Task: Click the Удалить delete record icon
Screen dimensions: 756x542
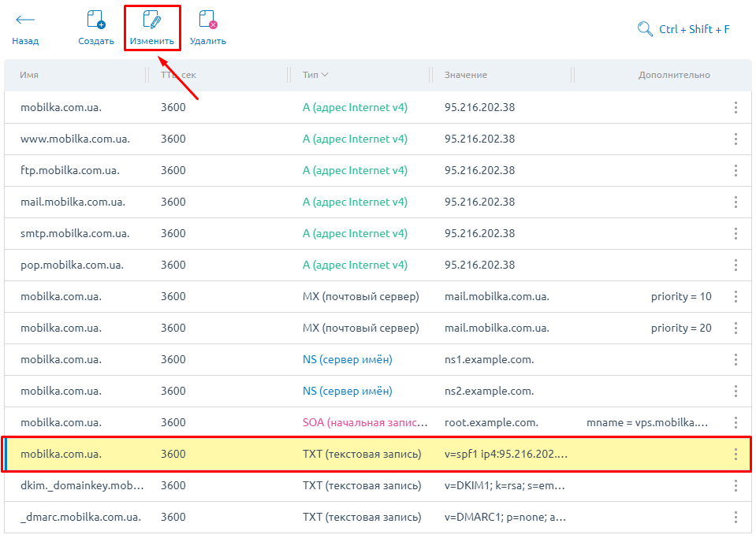Action: [x=208, y=20]
